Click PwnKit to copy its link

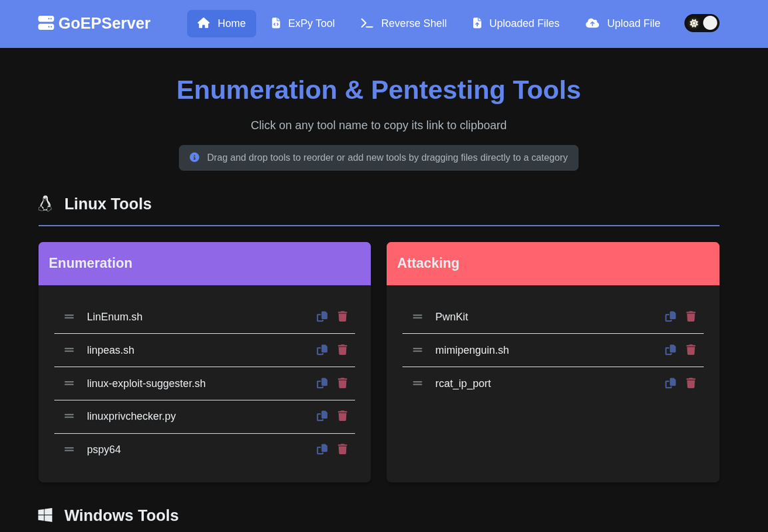[x=452, y=317]
